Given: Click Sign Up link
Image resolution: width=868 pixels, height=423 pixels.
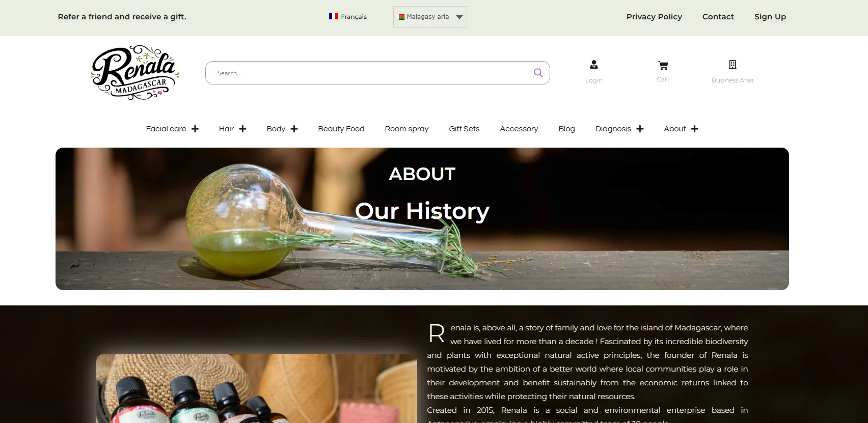Looking at the screenshot, I should pos(770,16).
